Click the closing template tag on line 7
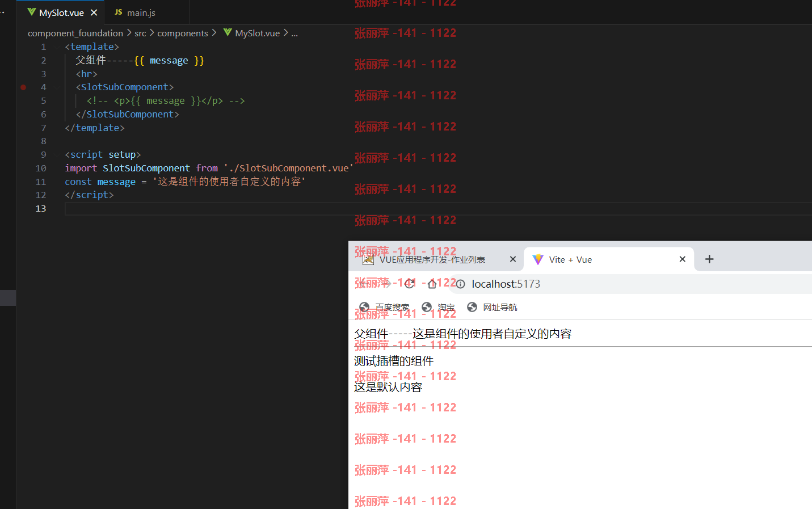Screen dimensions: 812x509 (x=95, y=128)
